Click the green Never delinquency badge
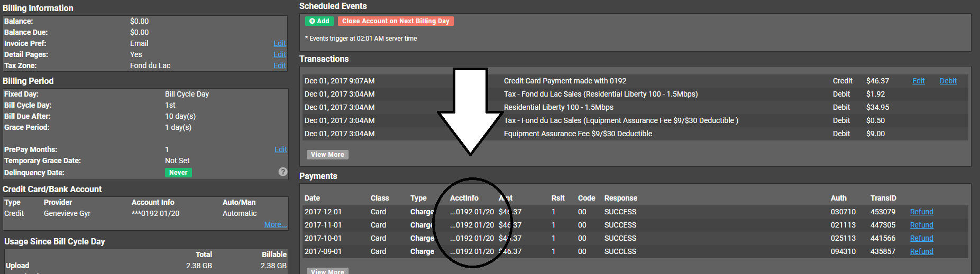This screenshot has width=980, height=274. (x=178, y=173)
